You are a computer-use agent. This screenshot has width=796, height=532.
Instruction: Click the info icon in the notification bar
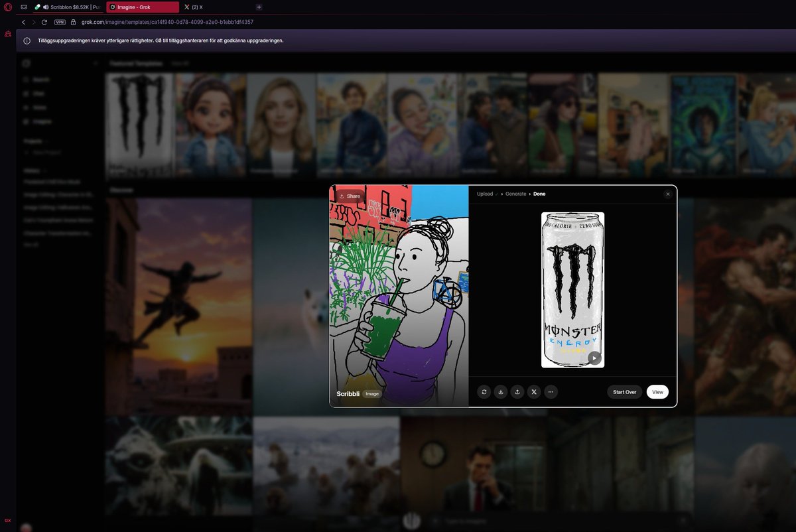[x=27, y=40]
